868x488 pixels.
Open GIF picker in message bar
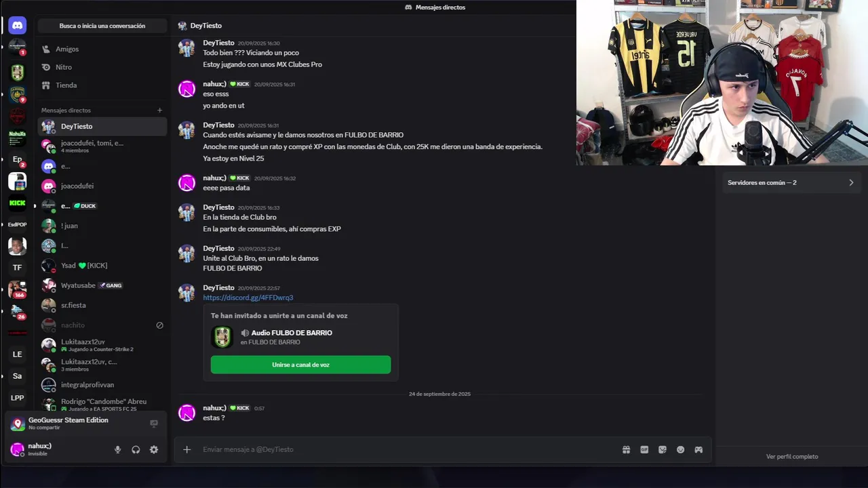pos(644,449)
